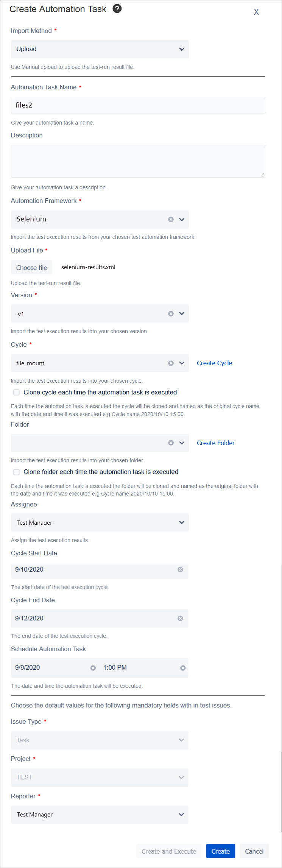Clear the Folder field selection
Image resolution: width=282 pixels, height=868 pixels.
pyautogui.click(x=171, y=443)
